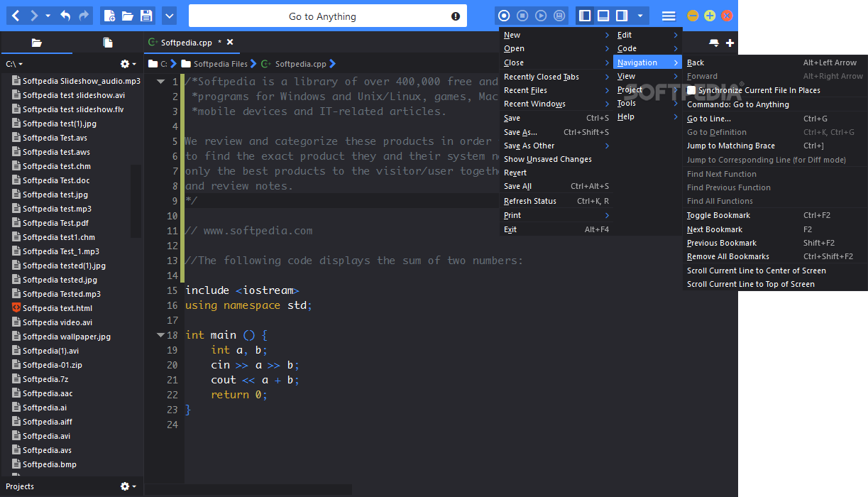This screenshot has height=497, width=868.
Task: Select Toggle Bookmark in the submenu
Action: [x=775, y=215]
